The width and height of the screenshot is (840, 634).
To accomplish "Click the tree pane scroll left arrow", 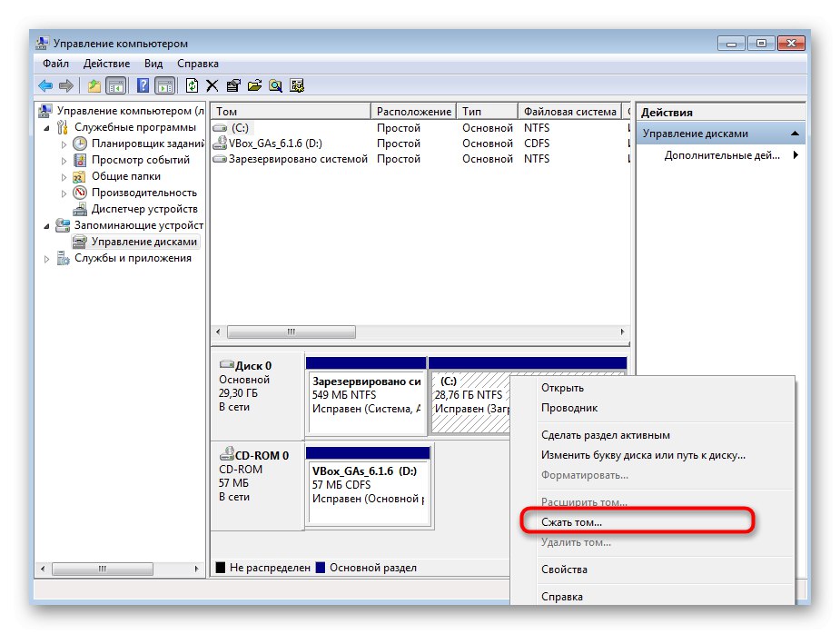I will pos(43,569).
